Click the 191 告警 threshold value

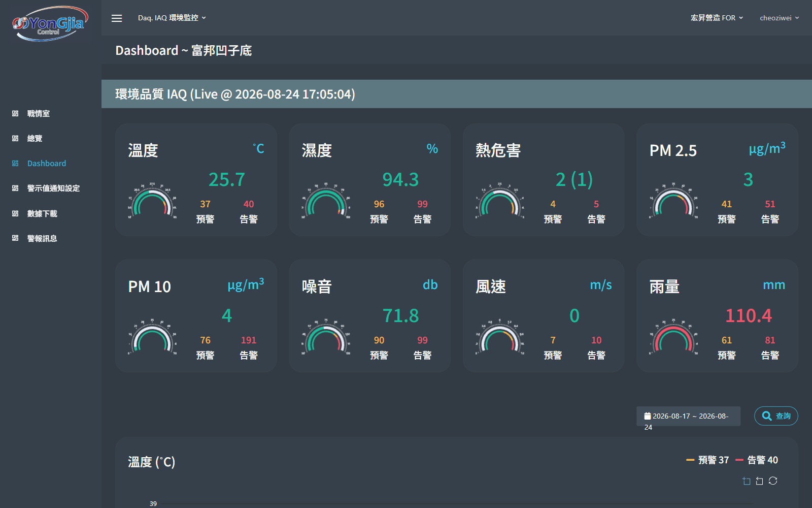click(249, 340)
